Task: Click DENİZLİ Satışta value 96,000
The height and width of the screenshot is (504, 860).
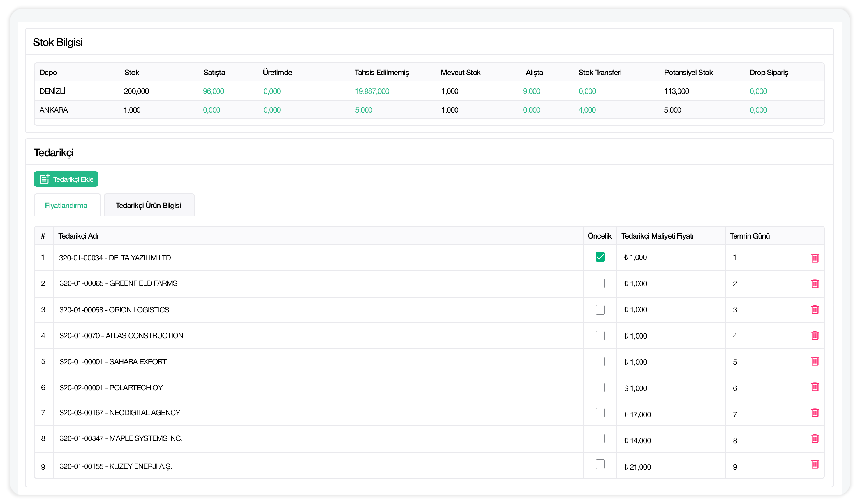Action: tap(213, 91)
